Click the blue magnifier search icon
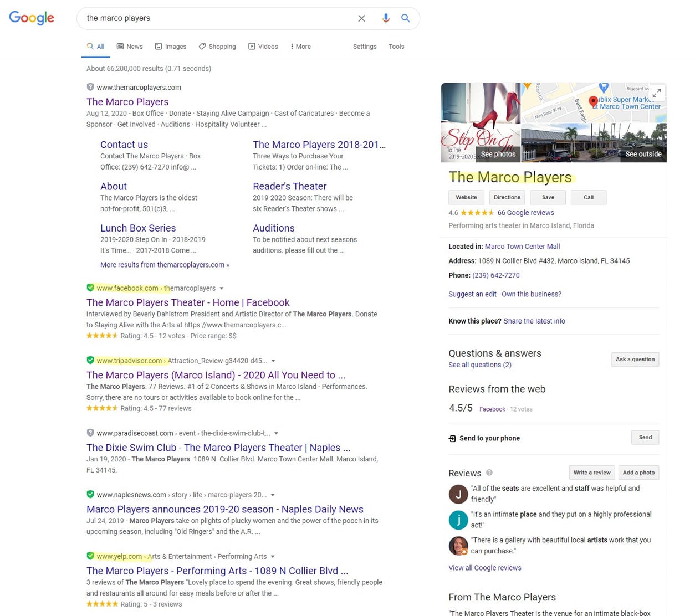Viewport: 695px width, 616px height. click(x=406, y=18)
